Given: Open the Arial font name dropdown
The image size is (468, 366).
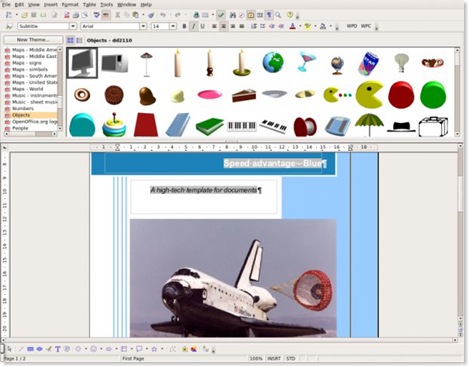Looking at the screenshot, I should click(143, 26).
